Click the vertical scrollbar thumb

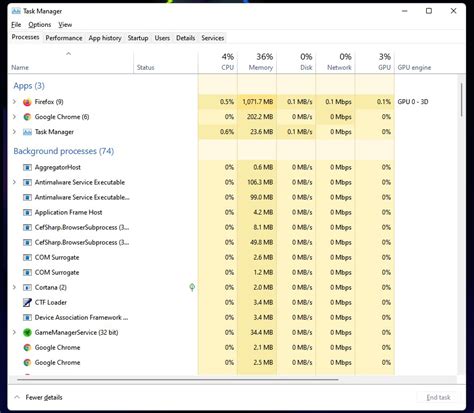coord(462,100)
